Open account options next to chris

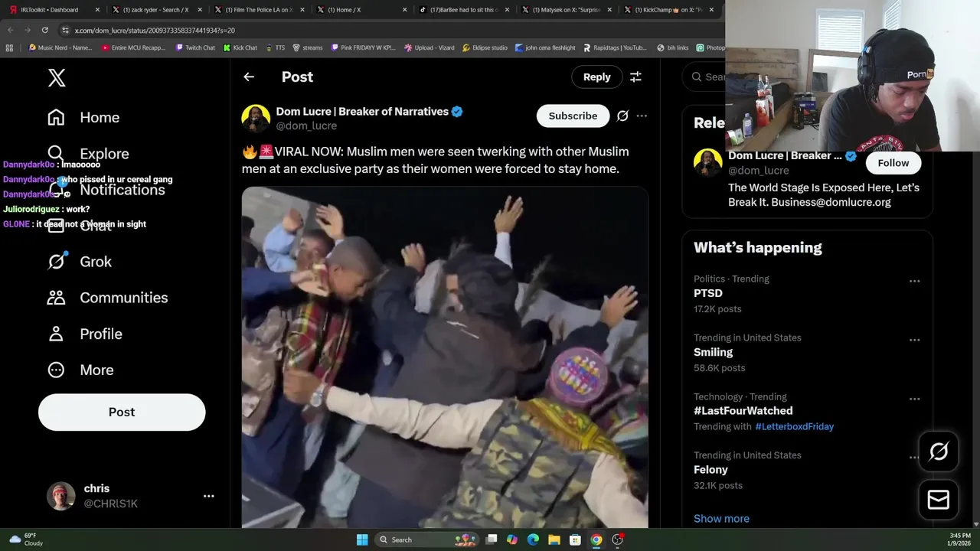click(208, 496)
